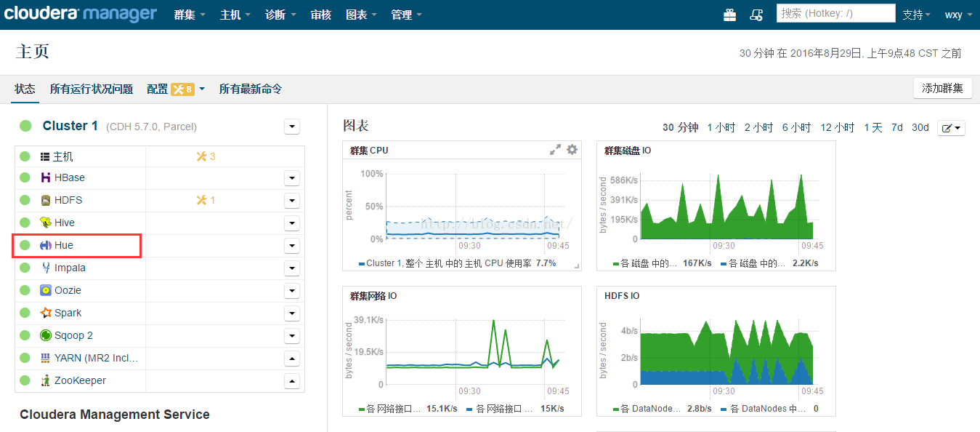Screen dimensions: 980x432
Task: Click the HDFS service icon
Action: pos(46,200)
